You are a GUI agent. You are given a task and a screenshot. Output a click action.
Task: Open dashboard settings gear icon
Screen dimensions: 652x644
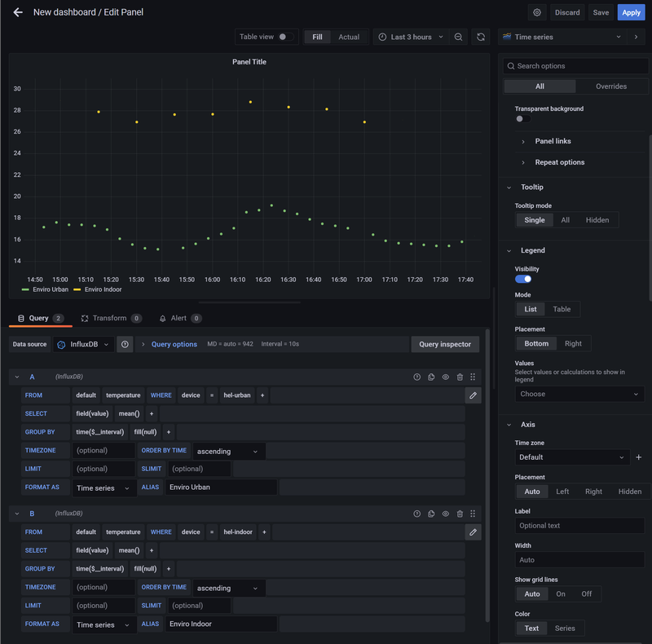pos(536,12)
